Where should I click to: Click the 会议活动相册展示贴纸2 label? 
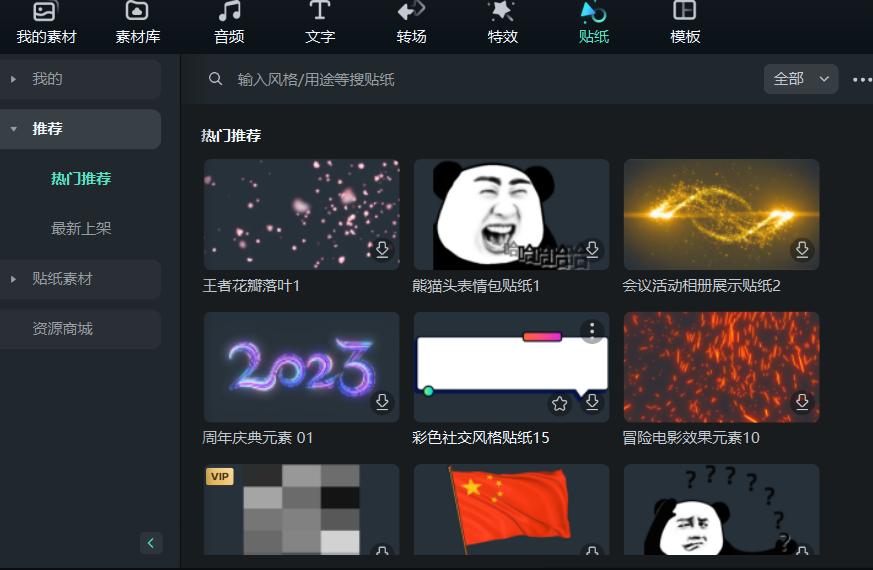coord(702,286)
